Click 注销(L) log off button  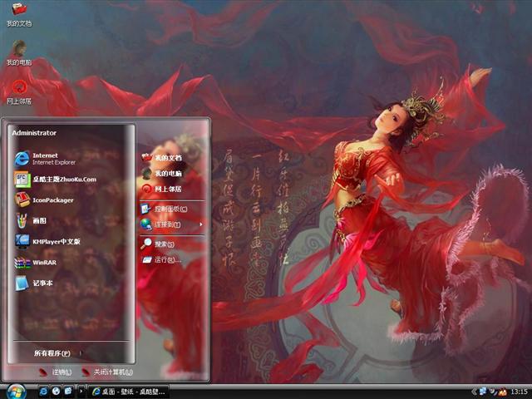(55, 372)
